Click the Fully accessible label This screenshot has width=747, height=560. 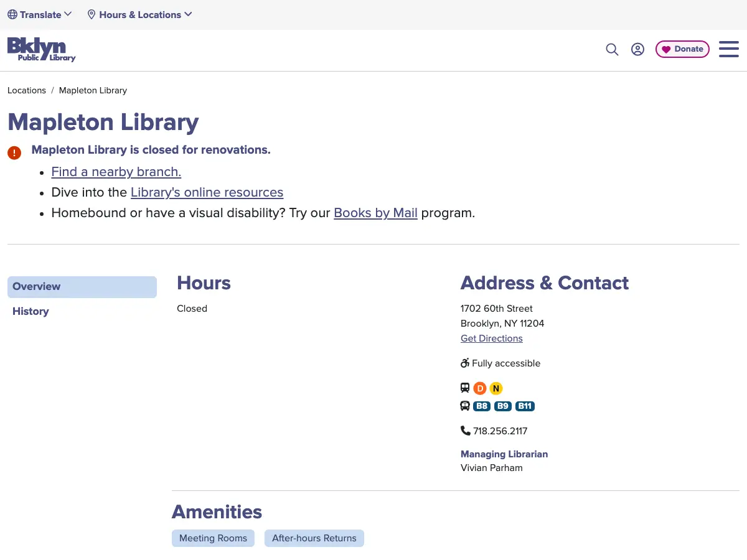click(506, 363)
